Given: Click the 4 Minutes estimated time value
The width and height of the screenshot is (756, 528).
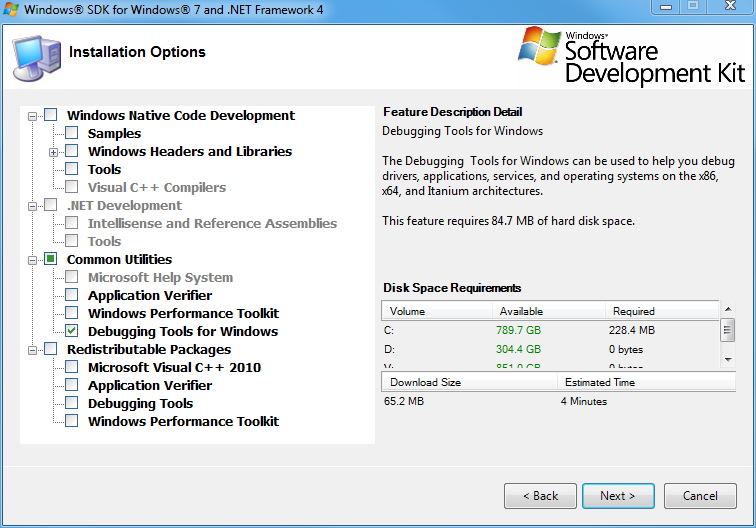Looking at the screenshot, I should (x=584, y=401).
